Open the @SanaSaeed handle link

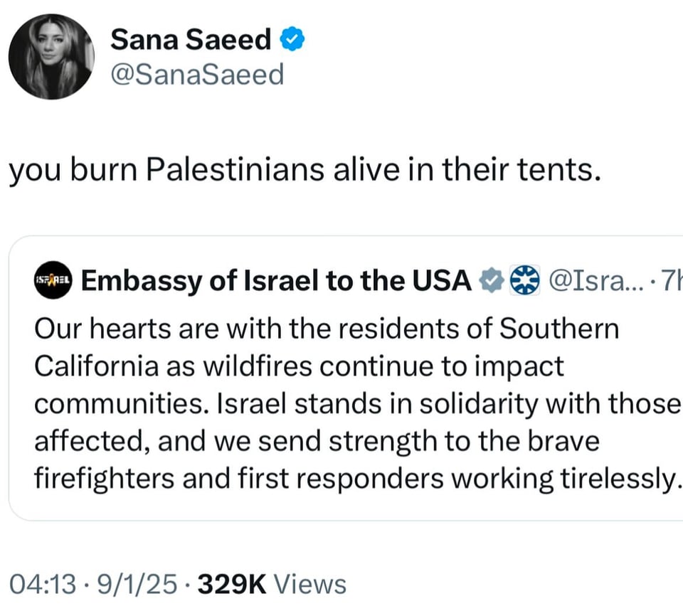tap(197, 74)
